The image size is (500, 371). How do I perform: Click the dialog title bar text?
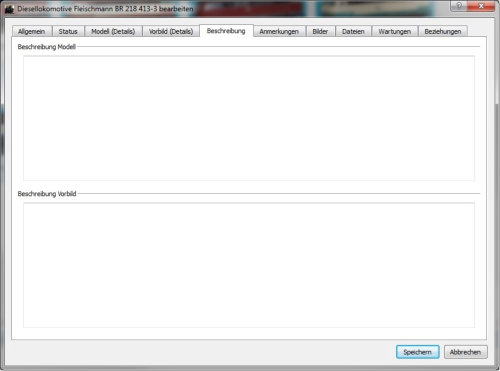105,9
